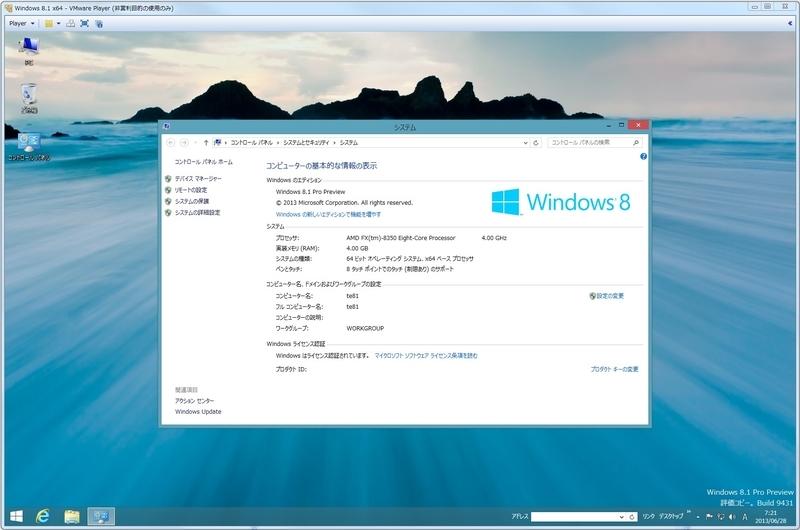800x530 pixels.
Task: Read the Microsoft software license terms link
Action: pos(426,356)
